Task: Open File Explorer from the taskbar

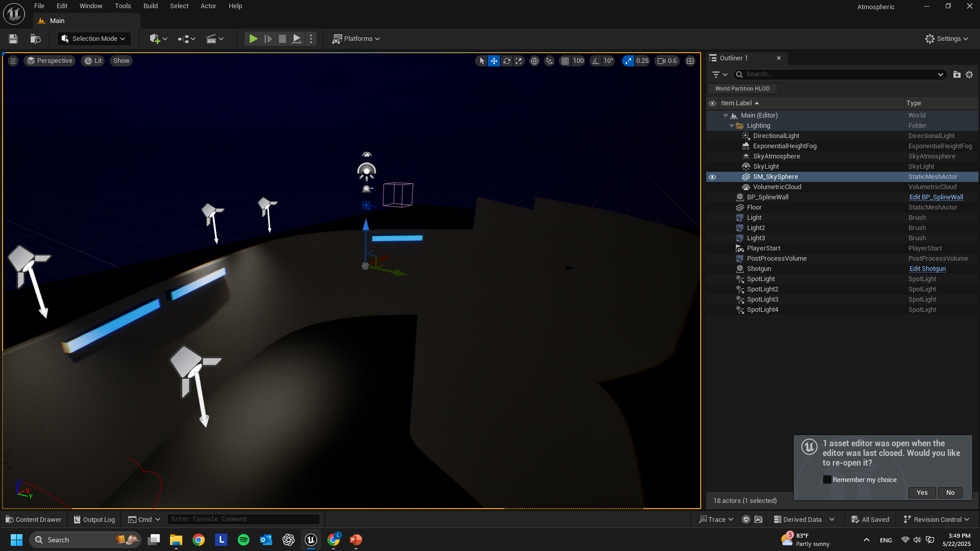Action: pos(176,540)
